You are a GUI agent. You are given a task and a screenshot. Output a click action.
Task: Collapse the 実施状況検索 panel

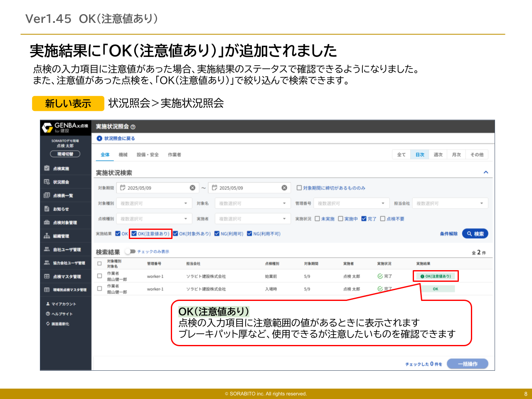coord(485,172)
